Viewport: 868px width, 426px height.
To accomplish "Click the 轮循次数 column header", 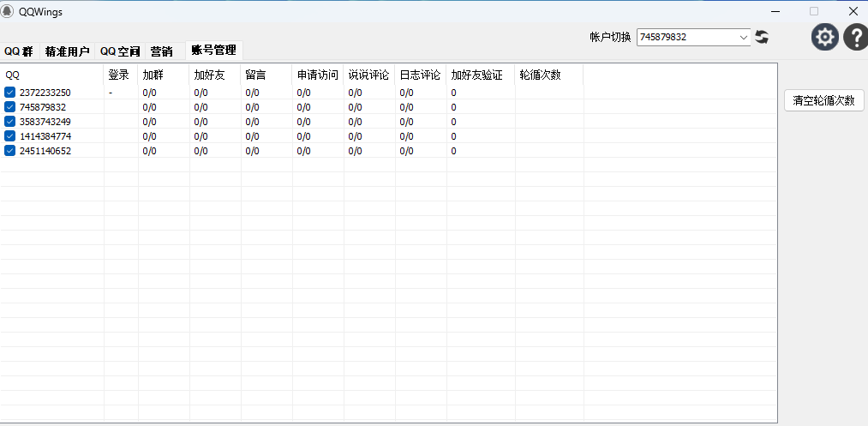I will coord(540,75).
